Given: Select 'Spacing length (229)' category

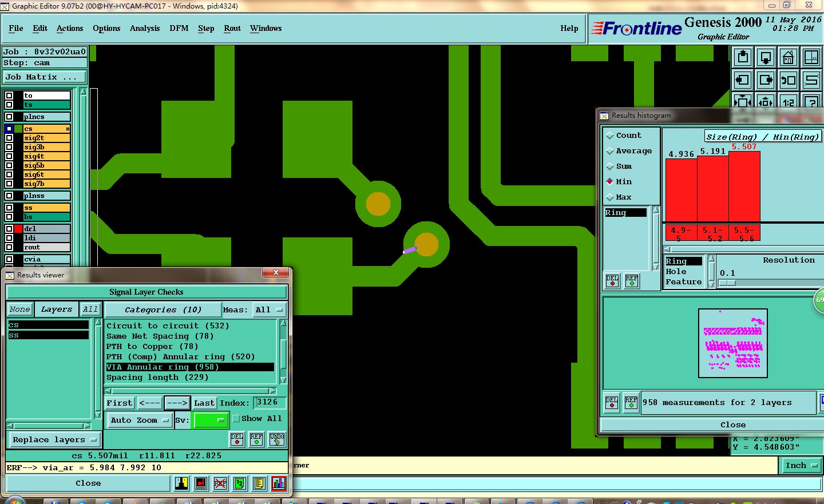Looking at the screenshot, I should coord(157,378).
